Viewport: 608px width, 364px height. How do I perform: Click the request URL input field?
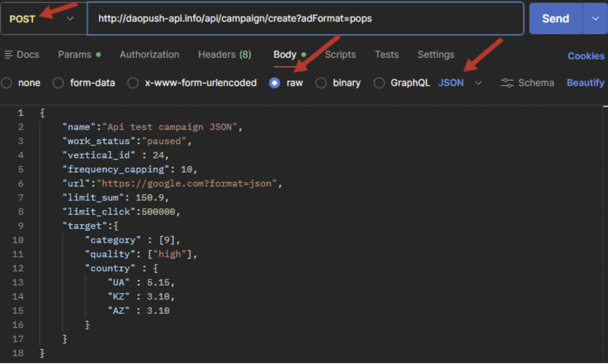point(304,19)
